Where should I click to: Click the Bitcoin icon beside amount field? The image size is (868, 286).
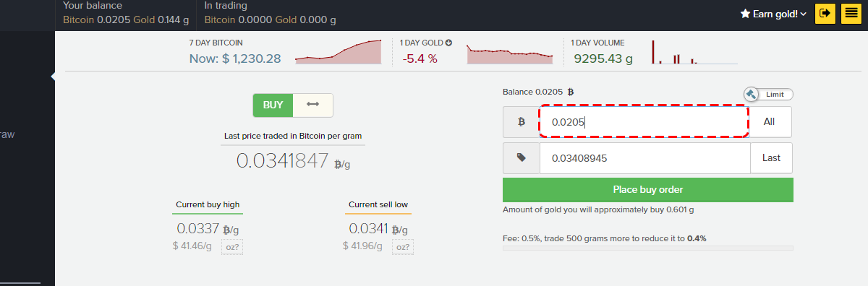pyautogui.click(x=522, y=122)
